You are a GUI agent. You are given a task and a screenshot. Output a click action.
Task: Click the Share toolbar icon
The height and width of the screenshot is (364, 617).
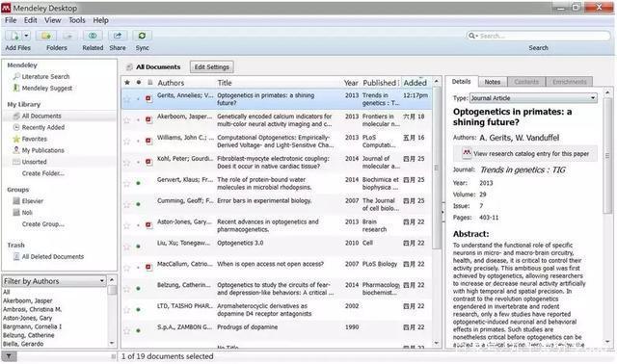pyautogui.click(x=118, y=36)
